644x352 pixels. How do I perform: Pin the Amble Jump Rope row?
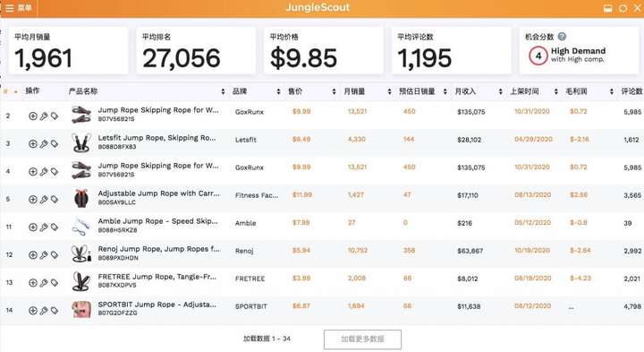point(44,227)
